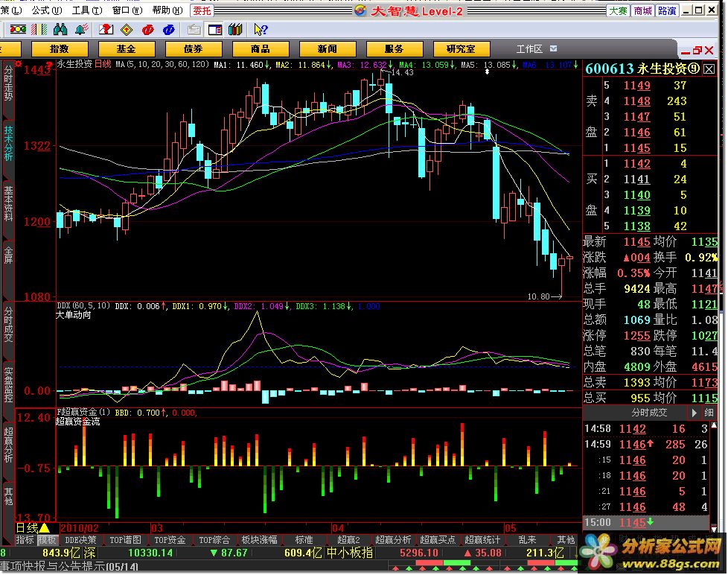Open the books library icon
728x575 pixels.
[x=235, y=30]
